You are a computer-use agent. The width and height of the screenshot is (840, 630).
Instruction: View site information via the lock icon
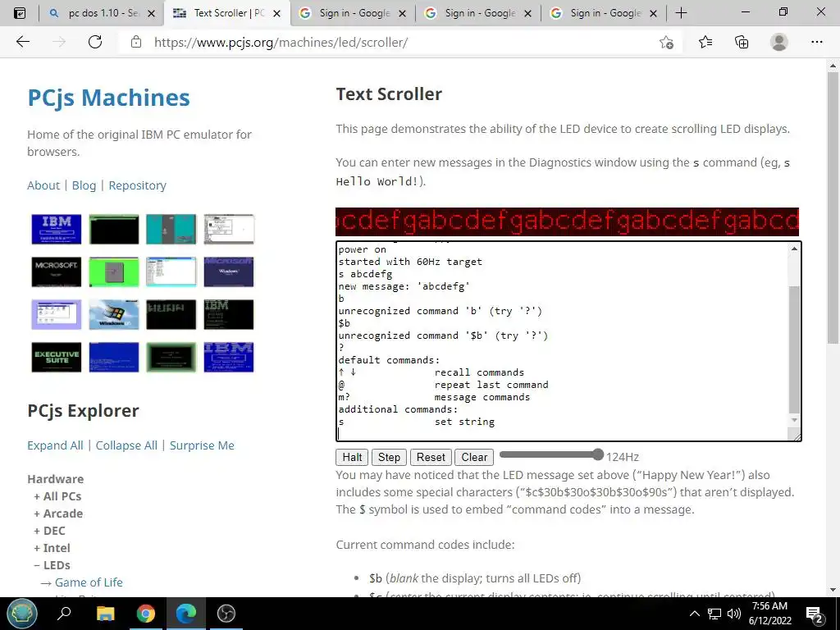(136, 42)
